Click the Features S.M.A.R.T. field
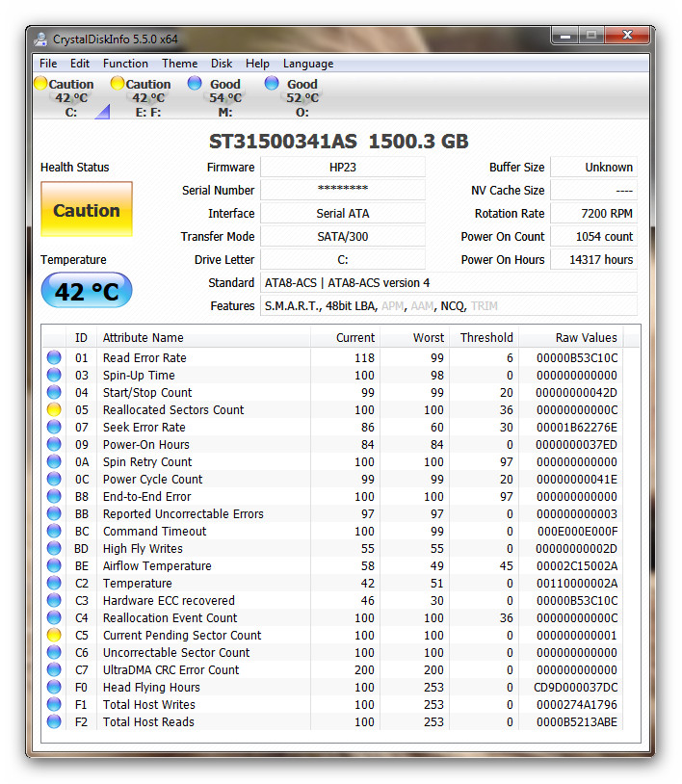 449,305
